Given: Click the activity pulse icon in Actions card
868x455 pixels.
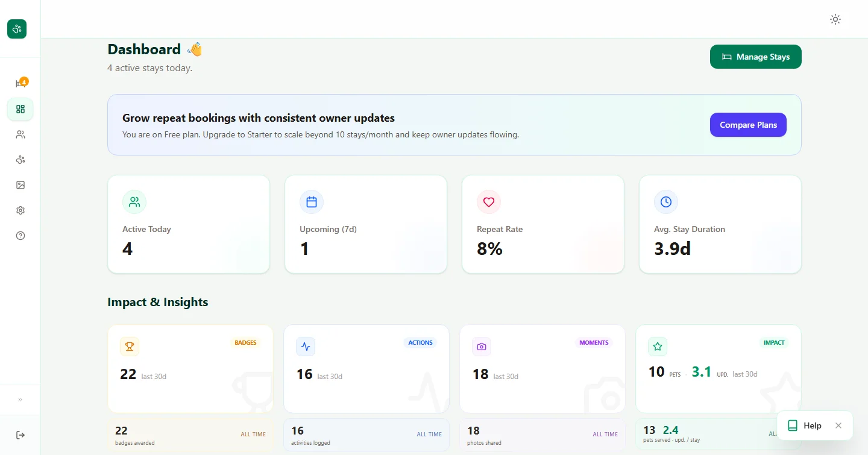Looking at the screenshot, I should click(306, 347).
